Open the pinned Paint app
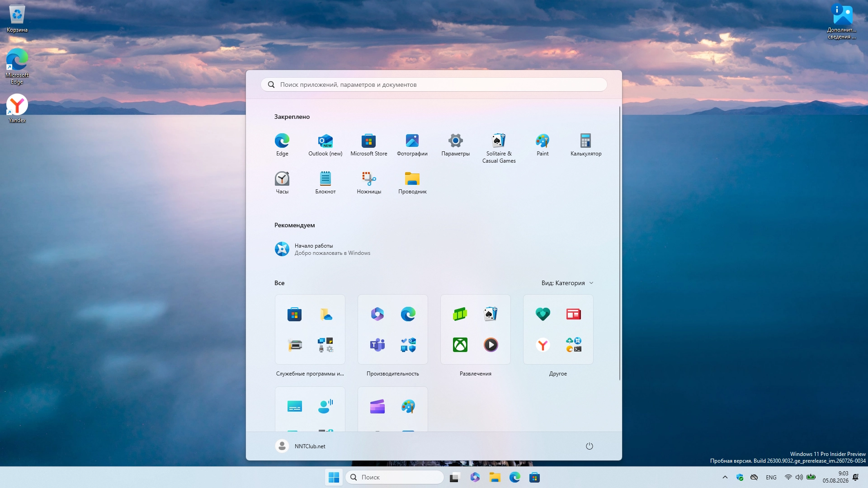868x488 pixels. [542, 145]
